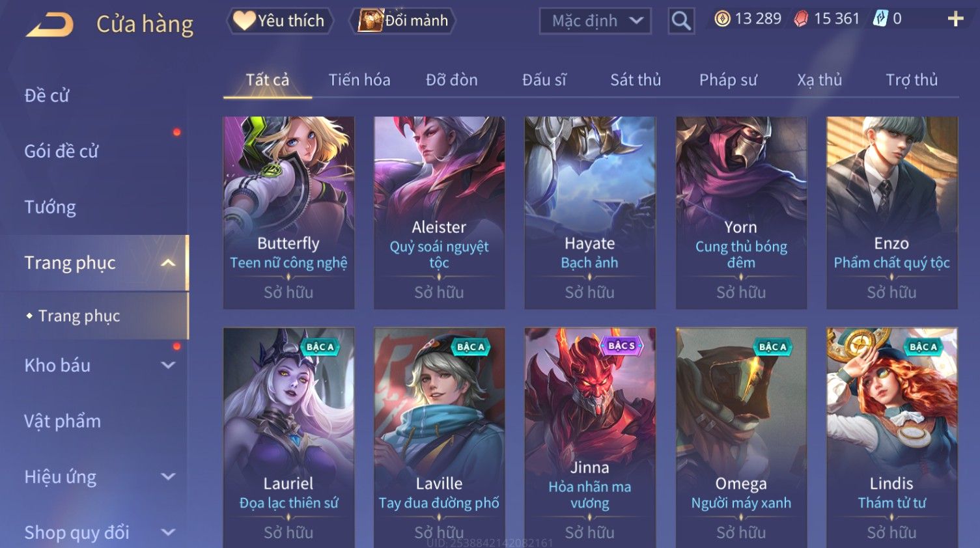Click the blue voucher balance icon
This screenshot has height=548, width=980.
click(880, 19)
